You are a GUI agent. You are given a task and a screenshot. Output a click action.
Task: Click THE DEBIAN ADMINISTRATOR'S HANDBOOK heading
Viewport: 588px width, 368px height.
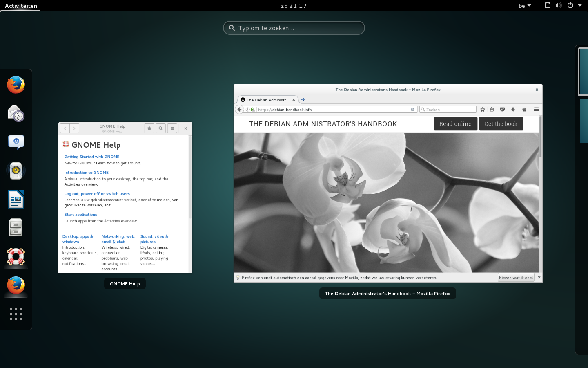pos(323,124)
